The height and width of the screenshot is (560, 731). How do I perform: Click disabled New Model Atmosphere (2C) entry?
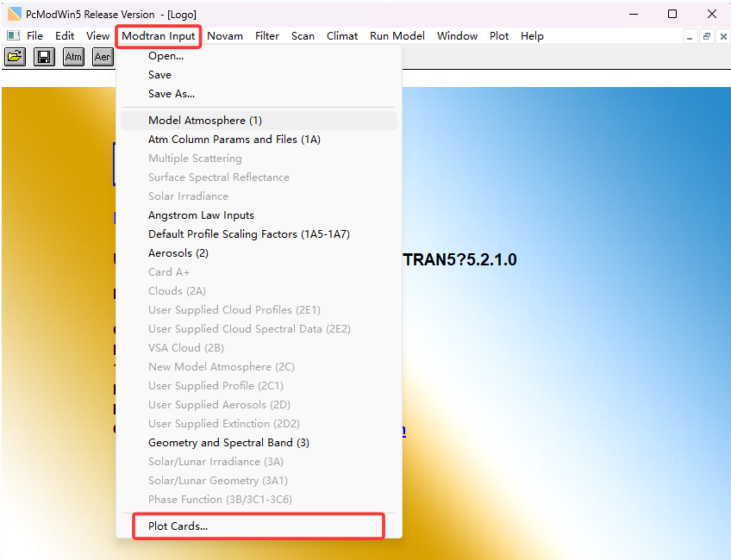[x=259, y=367]
